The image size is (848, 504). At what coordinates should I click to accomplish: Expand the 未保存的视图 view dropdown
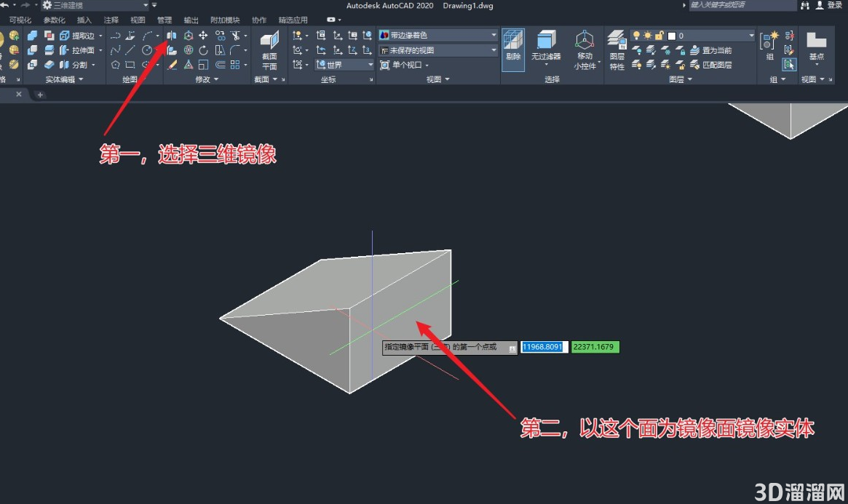438,50
